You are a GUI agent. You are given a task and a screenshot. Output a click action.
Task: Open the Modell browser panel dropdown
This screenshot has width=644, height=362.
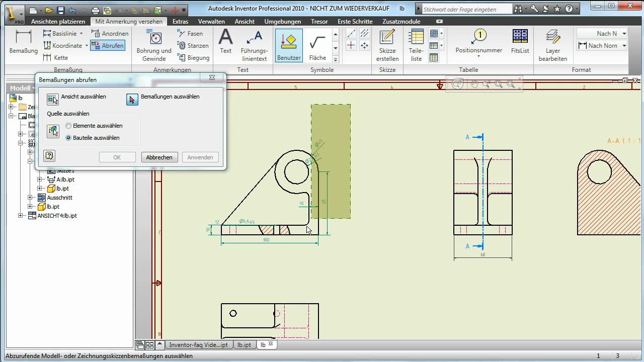click(x=33, y=88)
